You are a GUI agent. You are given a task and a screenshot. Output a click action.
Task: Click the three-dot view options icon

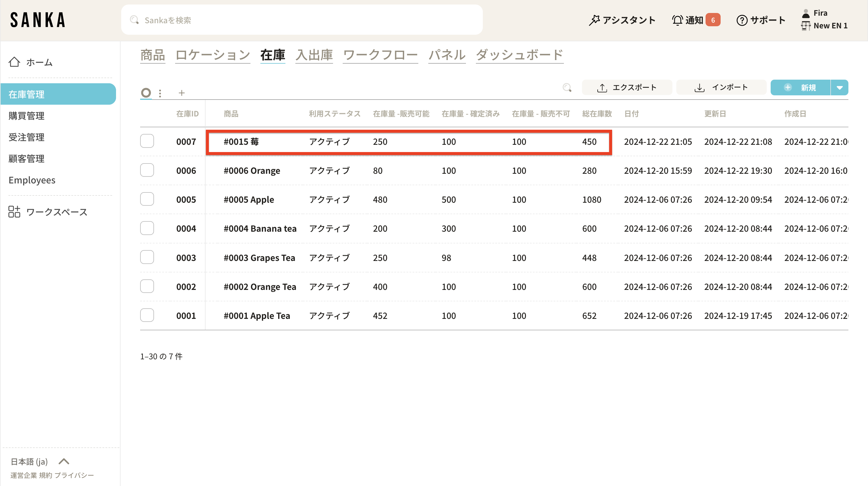point(160,93)
